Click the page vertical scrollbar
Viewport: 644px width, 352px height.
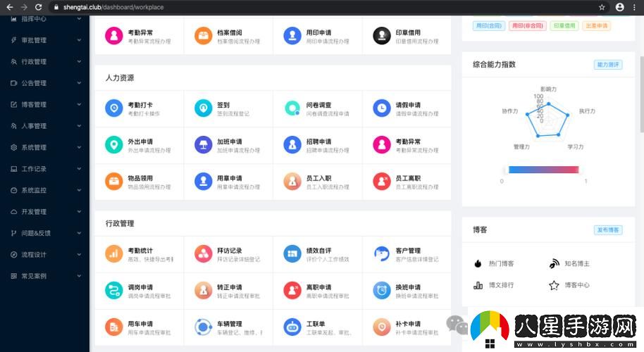[x=642, y=94]
